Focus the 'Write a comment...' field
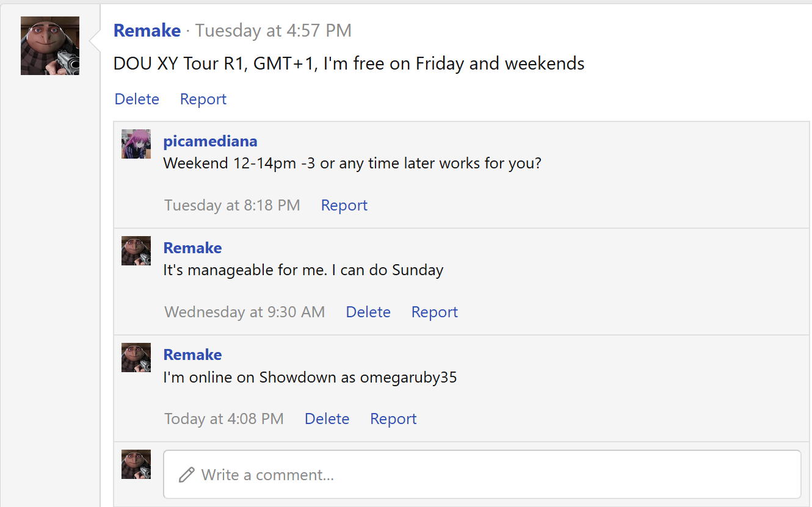 click(482, 475)
